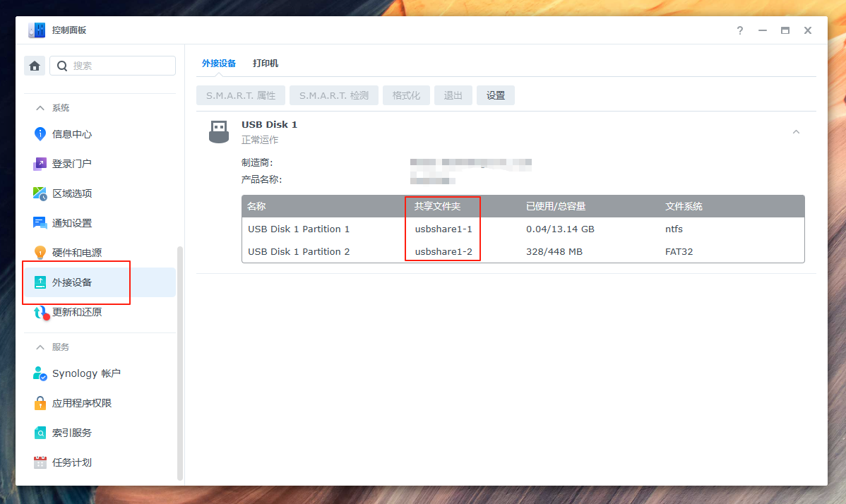This screenshot has width=846, height=504.
Task: Click the help question mark icon
Action: coord(740,30)
